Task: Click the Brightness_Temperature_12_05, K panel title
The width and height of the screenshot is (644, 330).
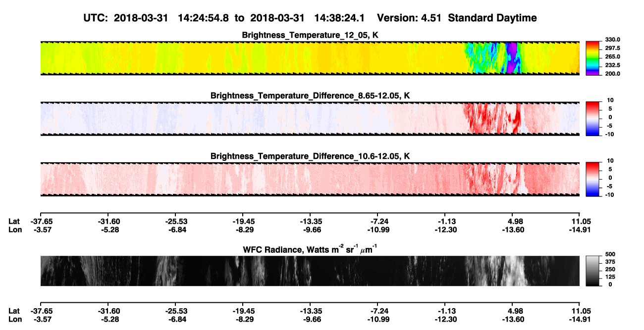Action: (310, 35)
